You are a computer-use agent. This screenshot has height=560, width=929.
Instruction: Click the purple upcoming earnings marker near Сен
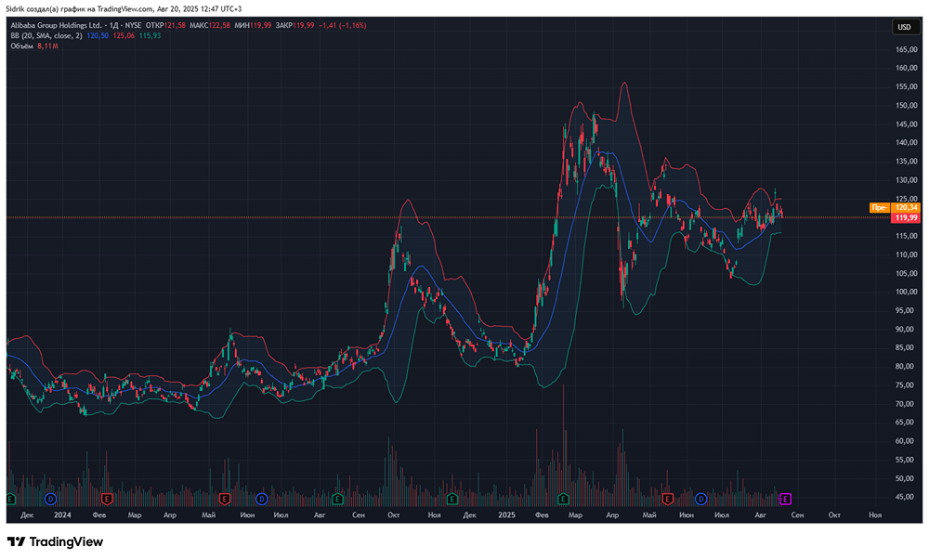pos(785,500)
